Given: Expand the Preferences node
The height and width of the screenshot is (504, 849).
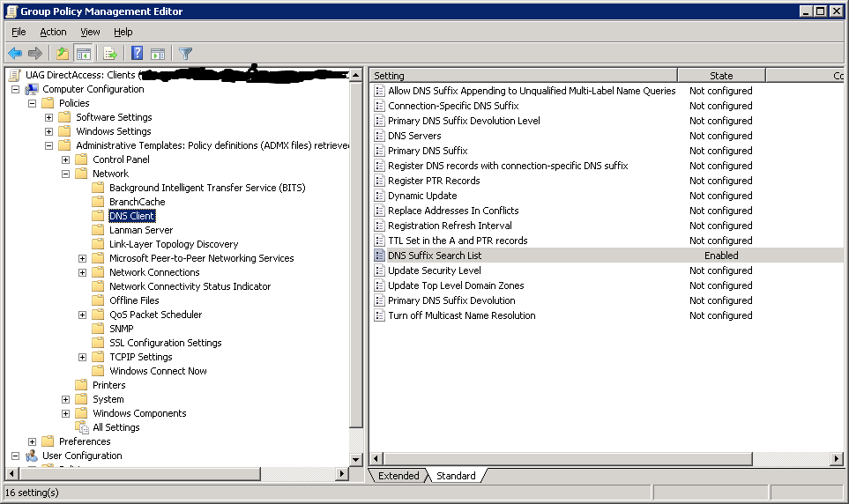Looking at the screenshot, I should point(32,441).
